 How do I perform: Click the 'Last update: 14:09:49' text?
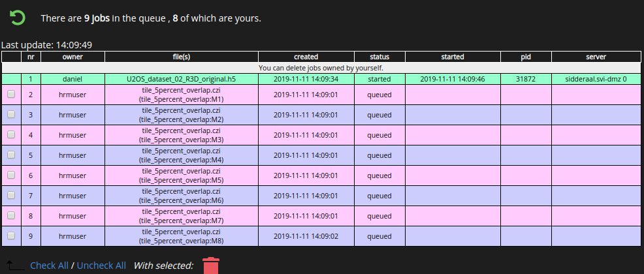[46, 45]
